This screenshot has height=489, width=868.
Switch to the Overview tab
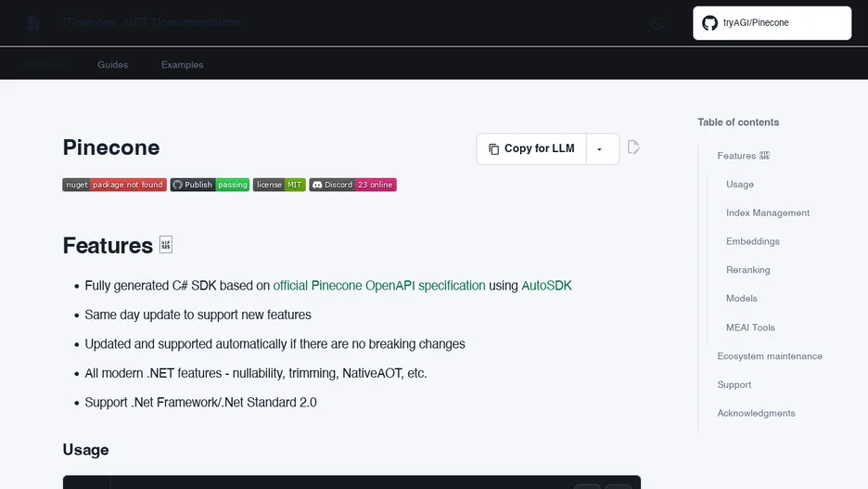[45, 65]
